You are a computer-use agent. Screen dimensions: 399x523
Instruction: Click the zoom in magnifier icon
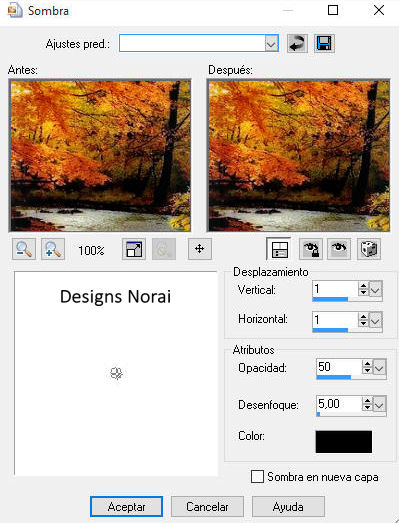[53, 249]
